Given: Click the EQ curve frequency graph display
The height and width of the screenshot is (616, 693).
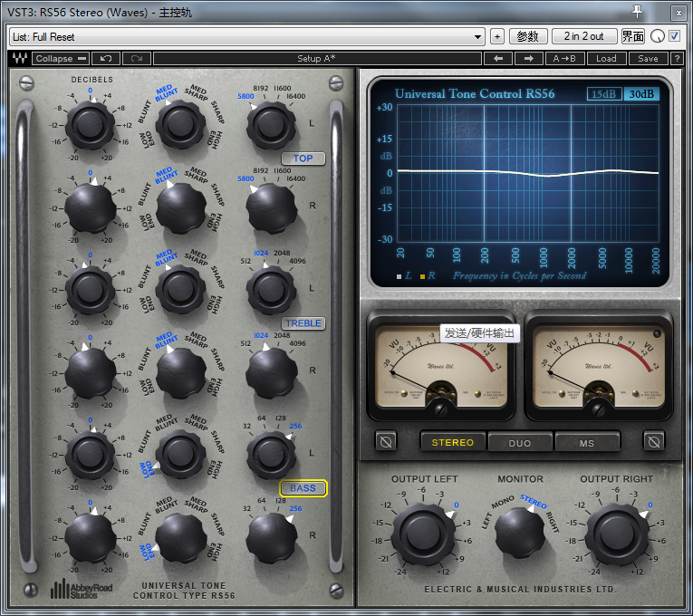Looking at the screenshot, I should click(528, 173).
